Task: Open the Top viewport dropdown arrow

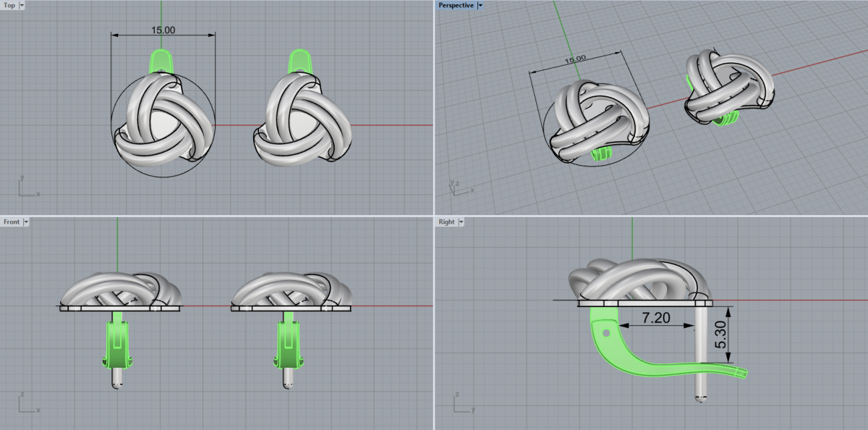Action: click(22, 5)
